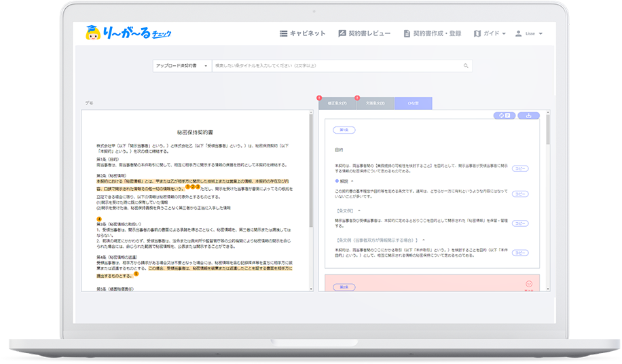Copy the 【条文例】 sample clause text

[x=520, y=223]
